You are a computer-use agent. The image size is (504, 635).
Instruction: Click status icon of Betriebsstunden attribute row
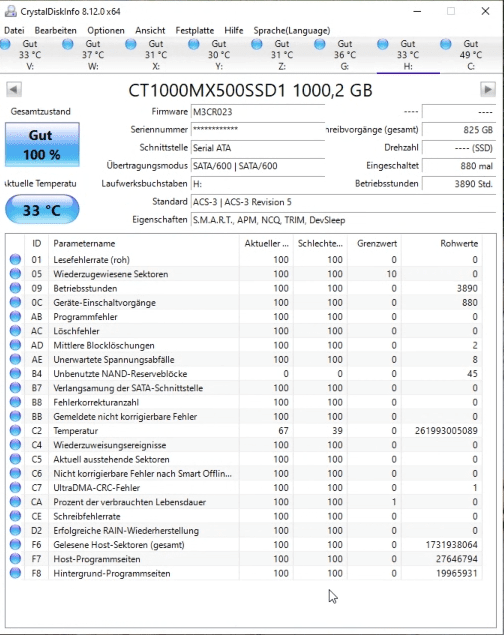click(15, 288)
